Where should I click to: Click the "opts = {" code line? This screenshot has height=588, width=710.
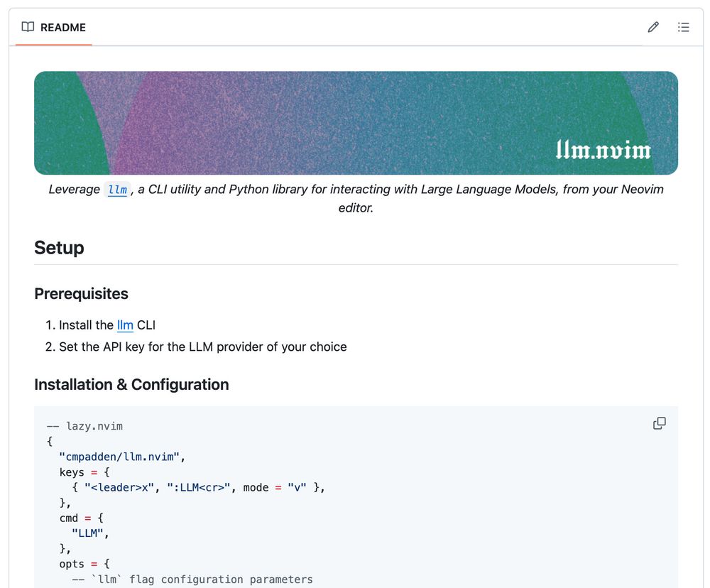84,564
